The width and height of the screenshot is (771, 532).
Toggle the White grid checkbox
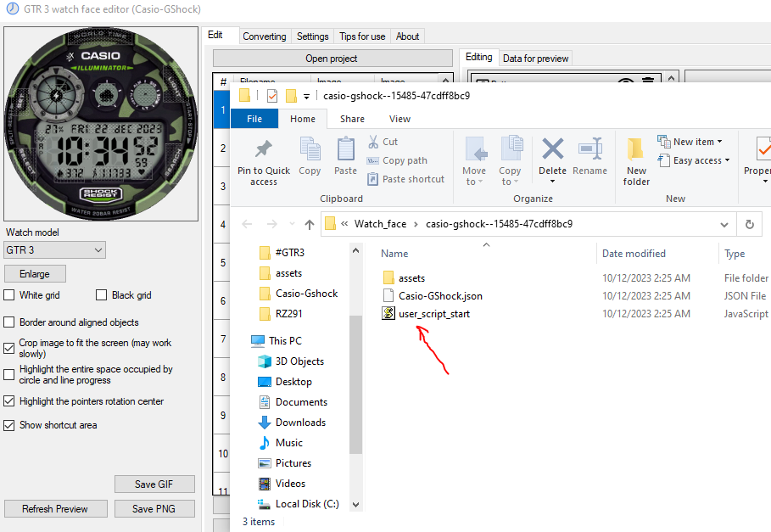(x=8, y=295)
